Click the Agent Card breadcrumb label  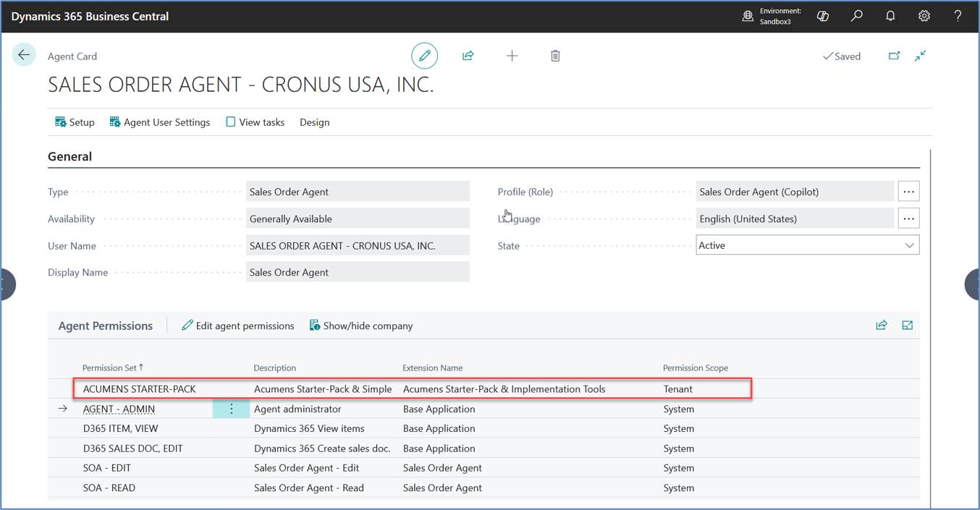[72, 56]
